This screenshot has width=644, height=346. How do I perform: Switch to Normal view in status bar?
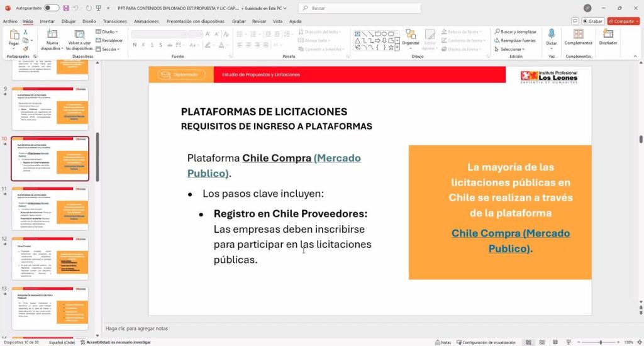tap(528, 342)
